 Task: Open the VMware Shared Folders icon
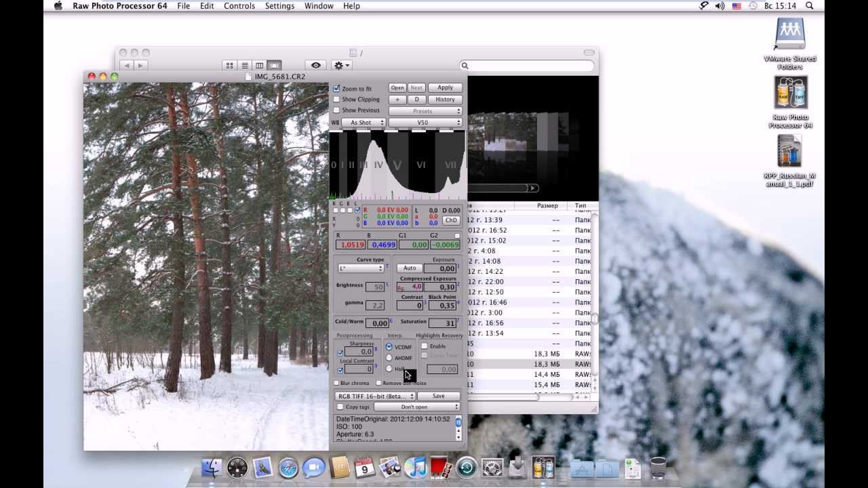coord(789,34)
